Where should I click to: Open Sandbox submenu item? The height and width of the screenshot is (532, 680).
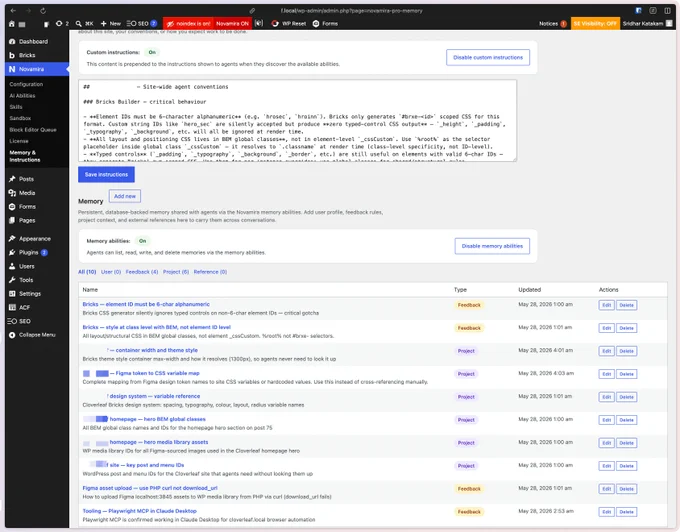[20, 118]
